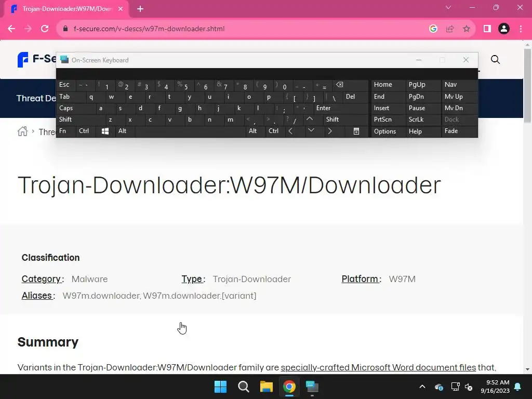Toggle left Alt on the On-Screen Keyboard

[125, 131]
